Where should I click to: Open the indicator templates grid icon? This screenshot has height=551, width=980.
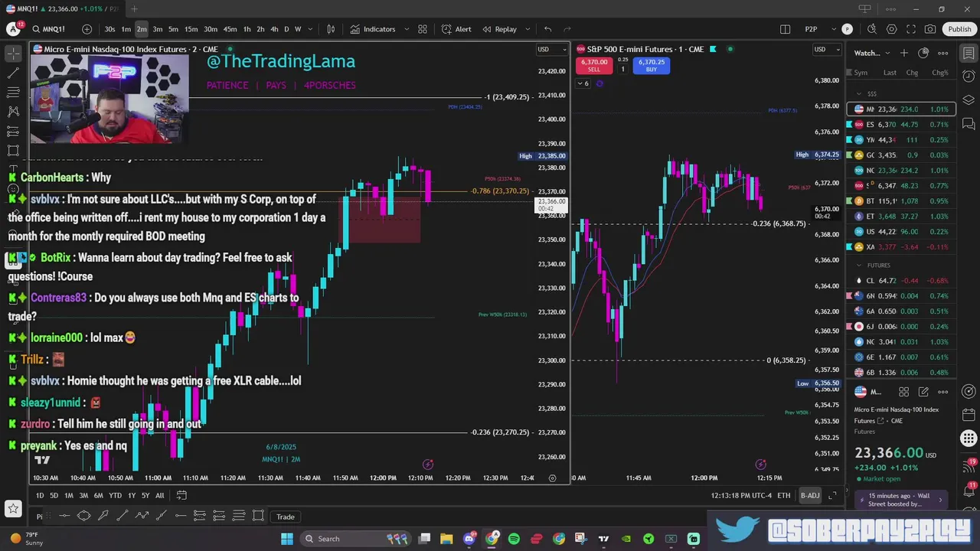pos(423,29)
